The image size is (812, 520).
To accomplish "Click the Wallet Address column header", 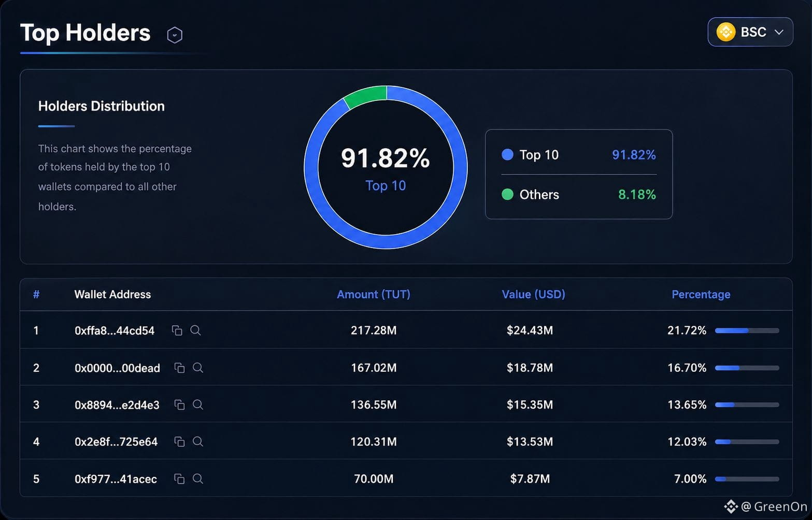I will [x=112, y=294].
